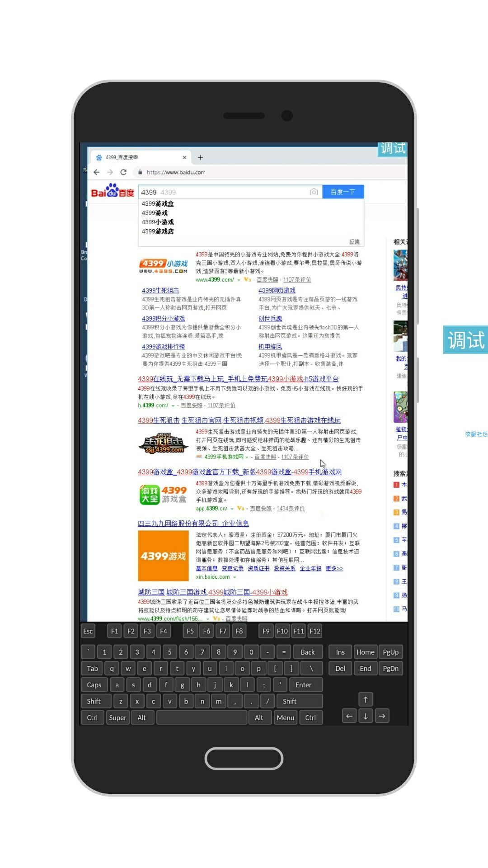This screenshot has height=868, width=488.
Task: Open a new browser tab
Action: (x=201, y=157)
